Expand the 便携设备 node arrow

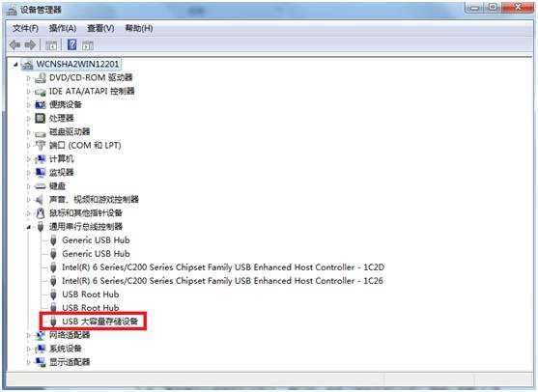point(28,105)
